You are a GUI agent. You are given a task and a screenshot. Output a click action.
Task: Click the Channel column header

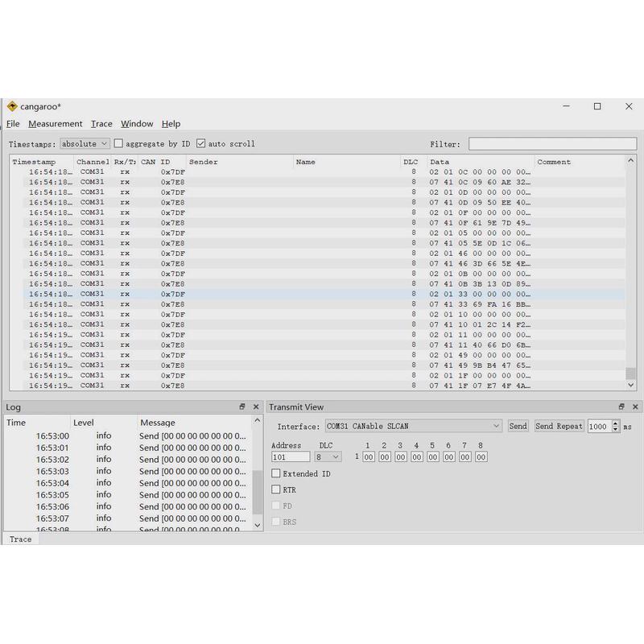(93, 162)
